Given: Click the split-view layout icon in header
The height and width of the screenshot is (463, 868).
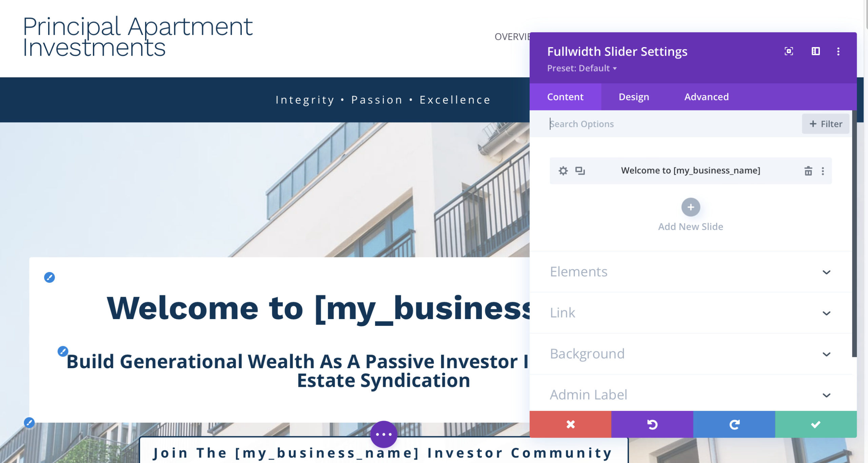Looking at the screenshot, I should [814, 51].
